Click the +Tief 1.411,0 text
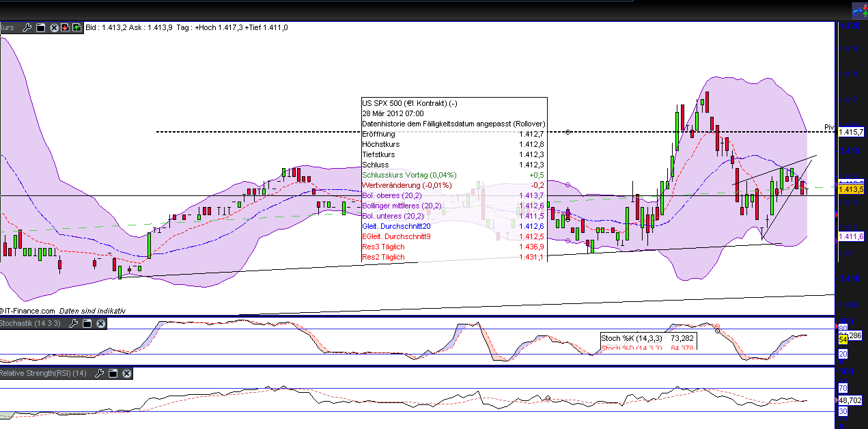 (266, 27)
